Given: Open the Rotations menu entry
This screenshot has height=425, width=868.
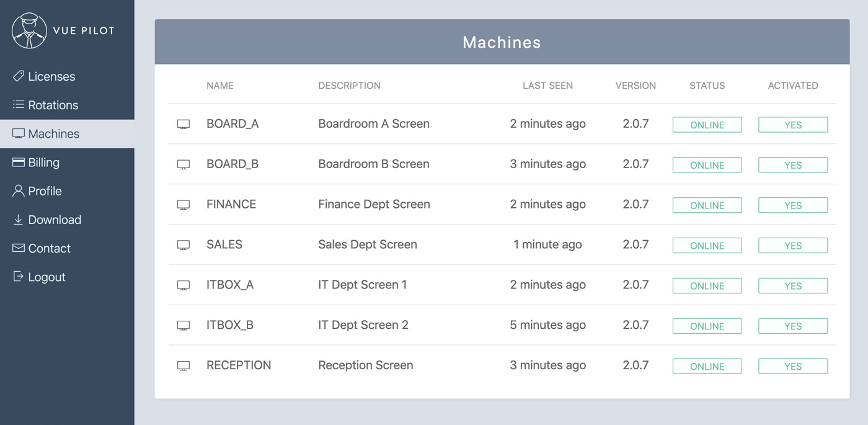Looking at the screenshot, I should 53,105.
